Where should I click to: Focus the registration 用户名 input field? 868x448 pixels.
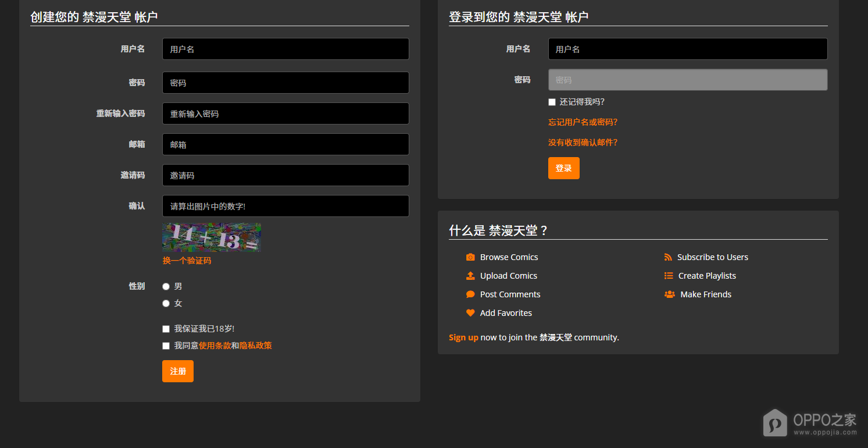pyautogui.click(x=285, y=49)
